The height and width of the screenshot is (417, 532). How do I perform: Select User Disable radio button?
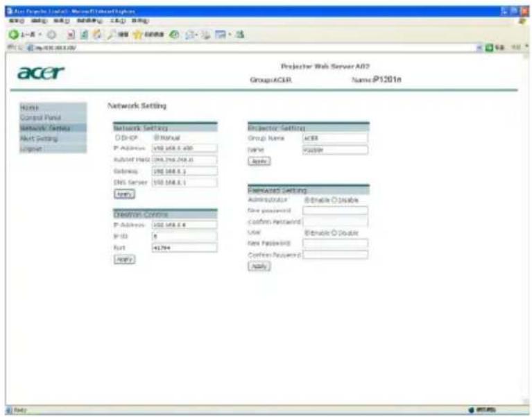point(334,232)
